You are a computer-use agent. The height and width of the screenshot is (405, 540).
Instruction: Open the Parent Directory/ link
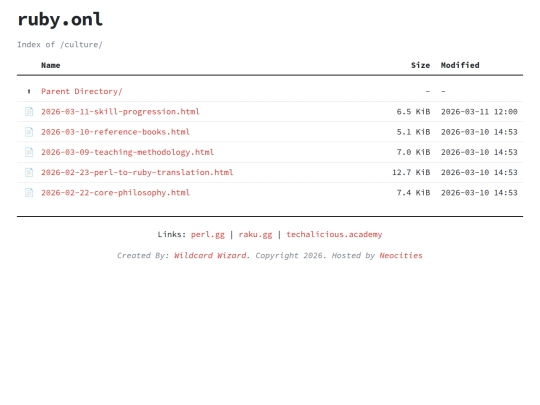pos(82,91)
